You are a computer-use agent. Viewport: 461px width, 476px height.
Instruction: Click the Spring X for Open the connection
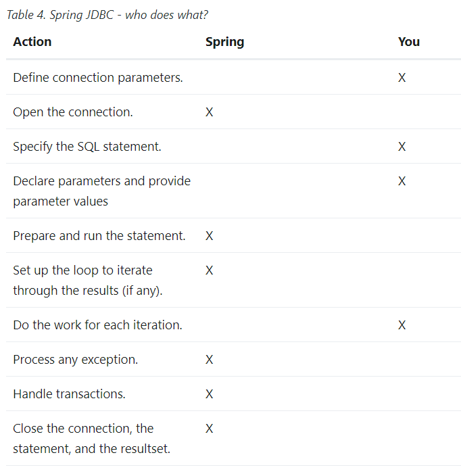[209, 112]
